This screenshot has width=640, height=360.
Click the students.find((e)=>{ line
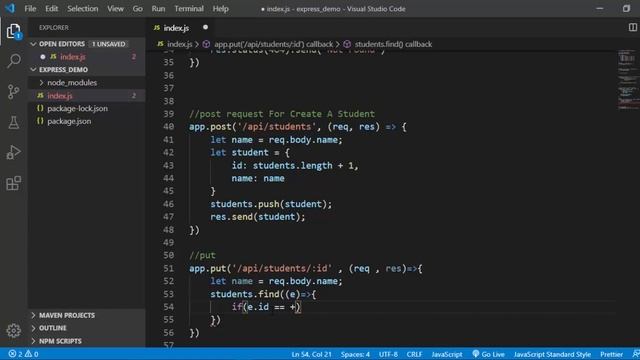point(263,294)
